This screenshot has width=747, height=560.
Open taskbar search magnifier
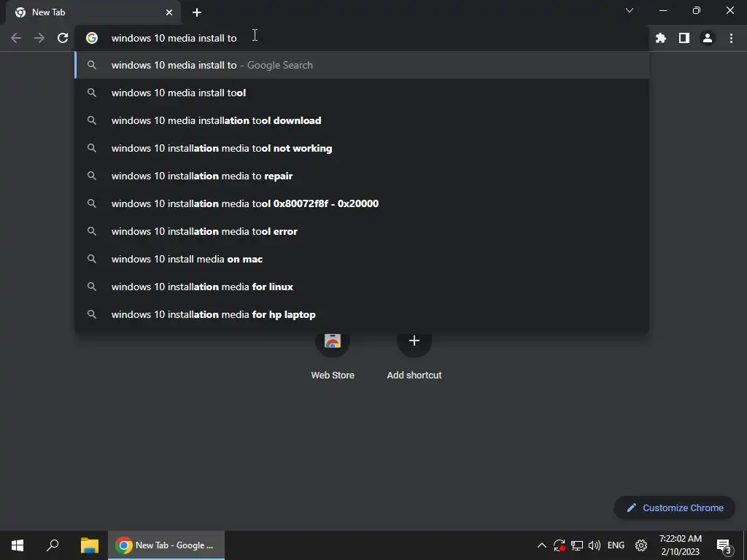[x=53, y=545]
